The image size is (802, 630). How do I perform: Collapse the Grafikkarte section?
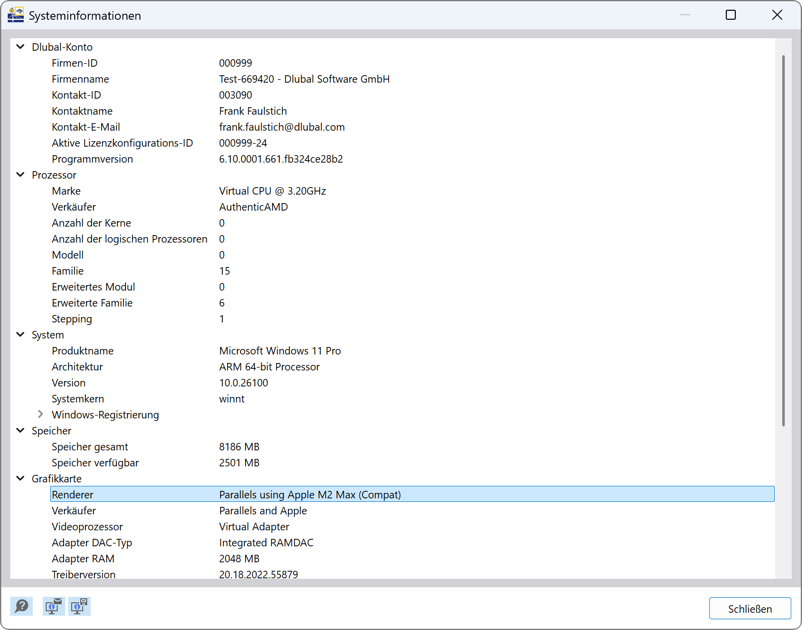click(x=18, y=479)
